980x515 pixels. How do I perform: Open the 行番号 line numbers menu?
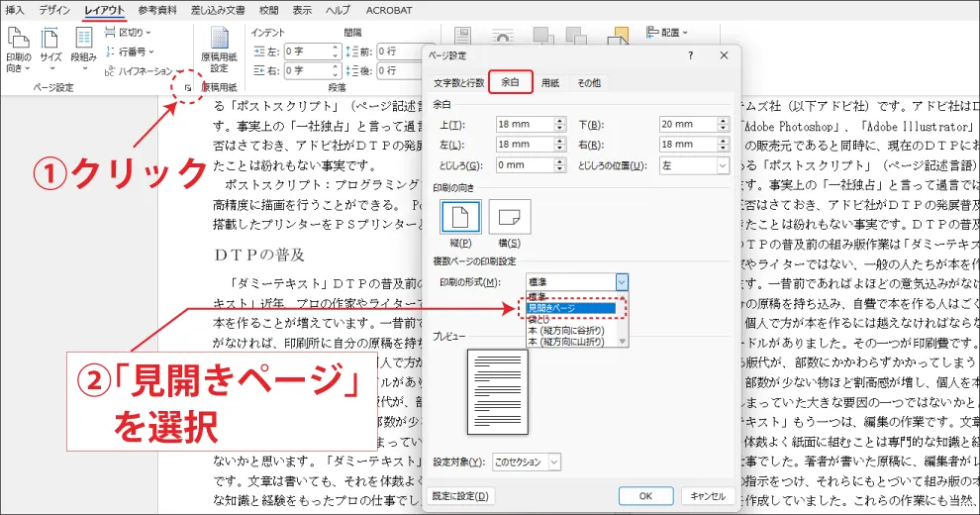click(130, 51)
